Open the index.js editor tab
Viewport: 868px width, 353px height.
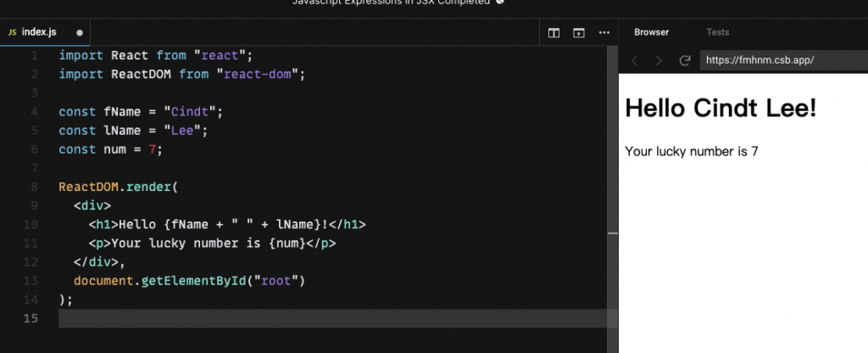[x=45, y=32]
